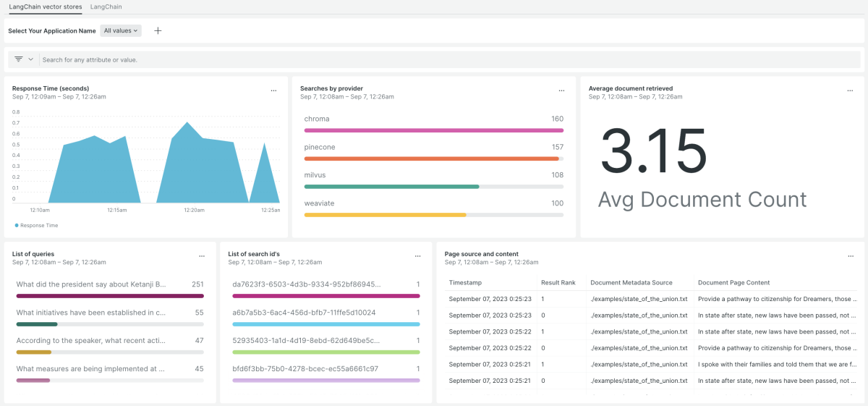Click the pinecone provider row

click(x=433, y=148)
